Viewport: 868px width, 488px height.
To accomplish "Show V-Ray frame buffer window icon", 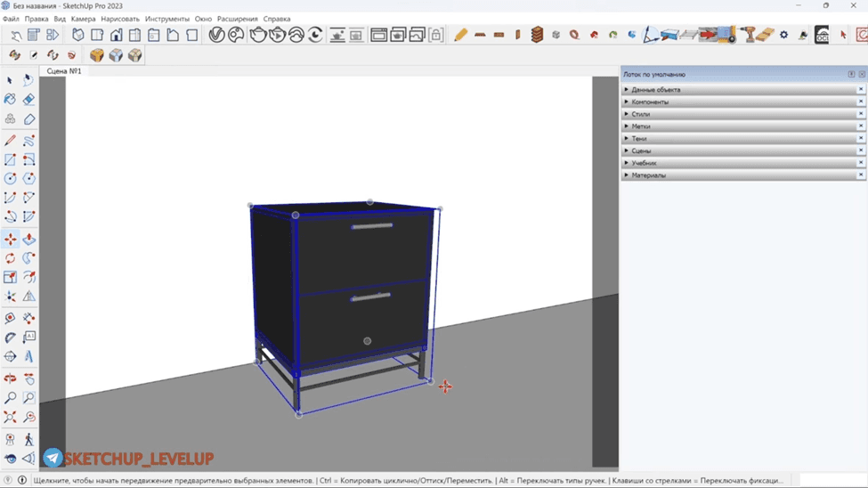I will [x=378, y=35].
